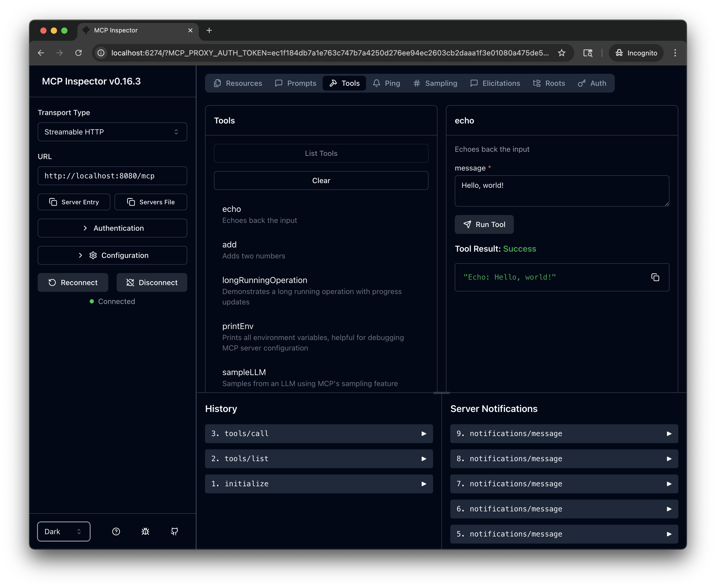Open the GitHub icon link
Image resolution: width=716 pixels, height=588 pixels.
pos(174,532)
